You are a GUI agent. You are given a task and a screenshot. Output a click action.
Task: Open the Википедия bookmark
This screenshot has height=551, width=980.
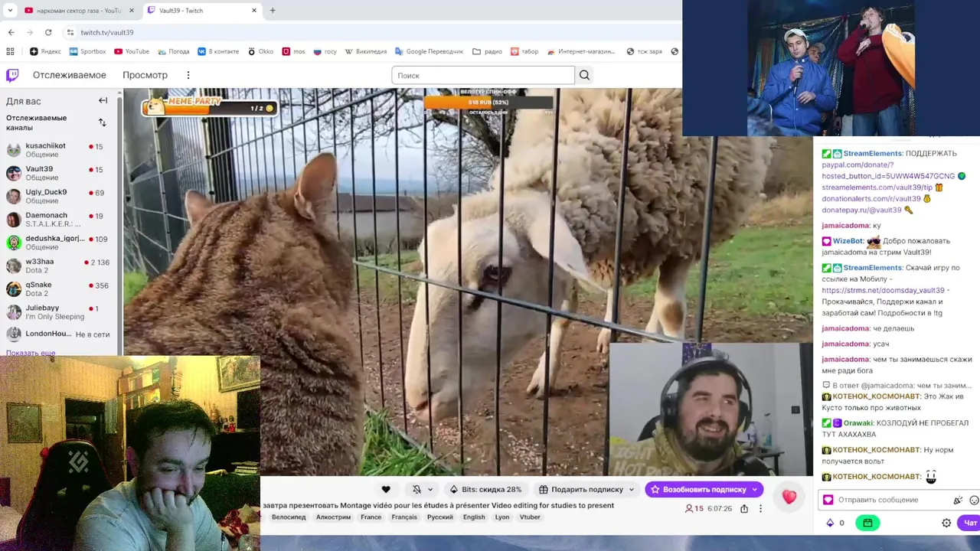click(365, 51)
